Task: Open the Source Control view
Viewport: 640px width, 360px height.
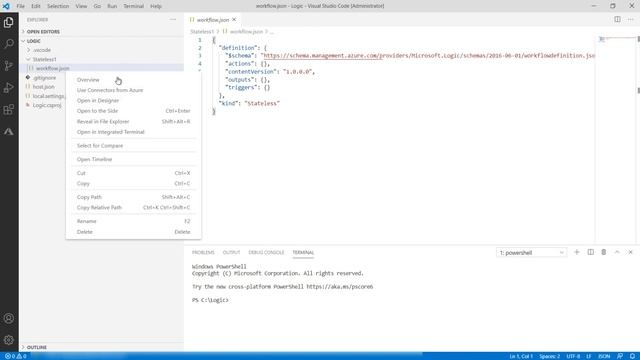Action: click(9, 66)
